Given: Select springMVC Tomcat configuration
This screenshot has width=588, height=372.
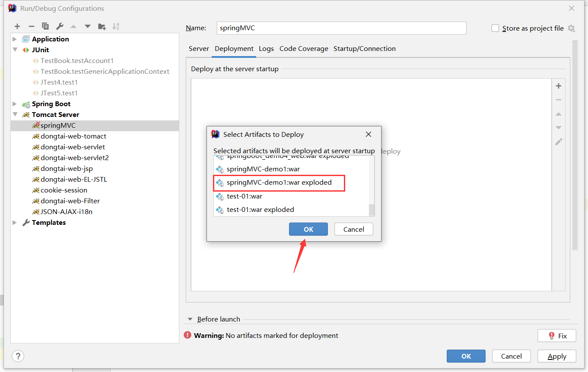Looking at the screenshot, I should (x=95, y=125).
